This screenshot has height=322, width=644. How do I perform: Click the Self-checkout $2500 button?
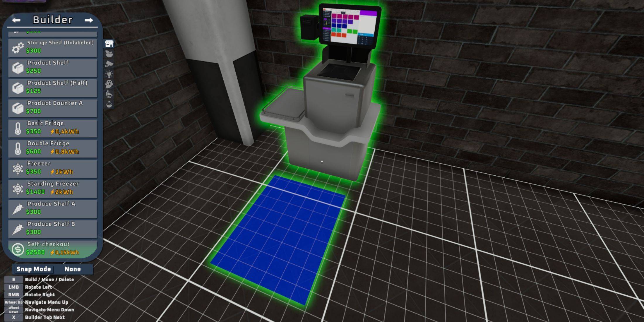[x=54, y=249]
